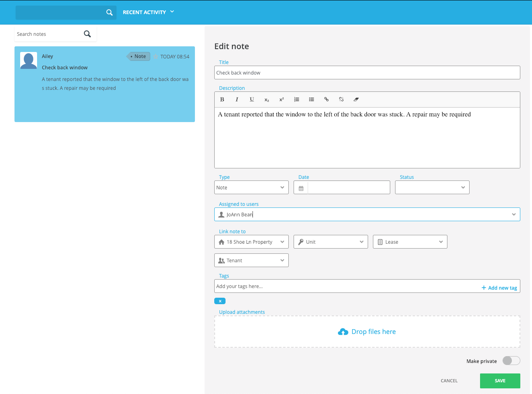Remove the tag with the x button
532x394 pixels.
(220, 301)
